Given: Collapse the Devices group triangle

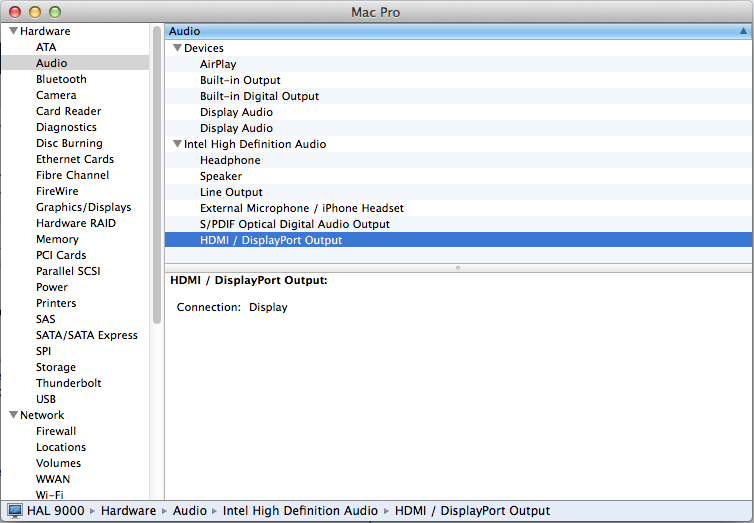Looking at the screenshot, I should tap(177, 48).
